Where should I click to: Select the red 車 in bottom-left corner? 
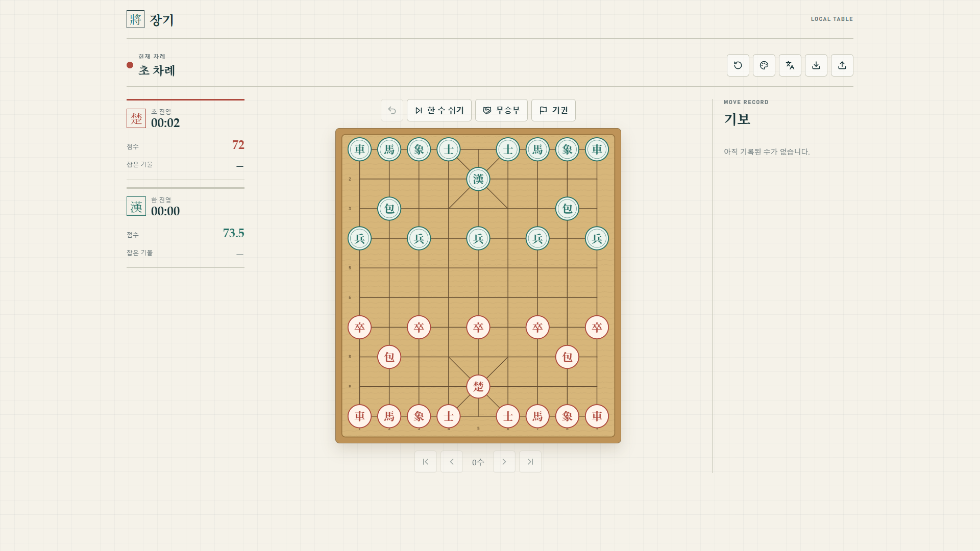[x=359, y=416]
